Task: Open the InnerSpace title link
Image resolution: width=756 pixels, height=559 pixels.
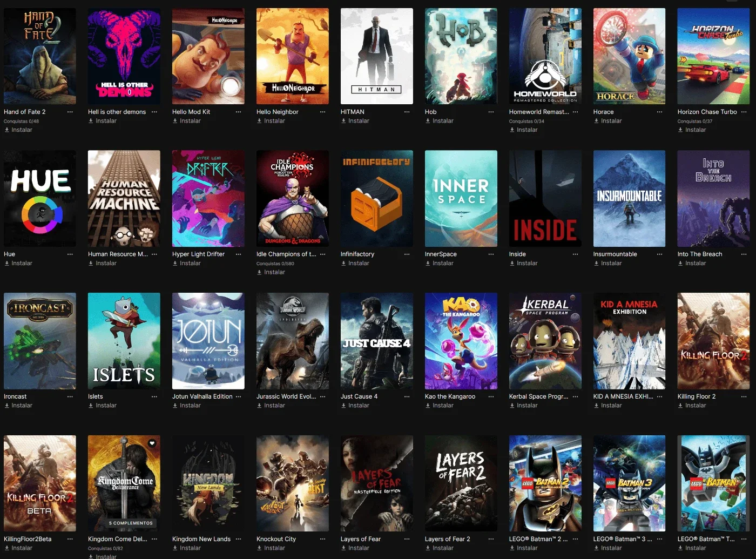Action: (x=441, y=254)
